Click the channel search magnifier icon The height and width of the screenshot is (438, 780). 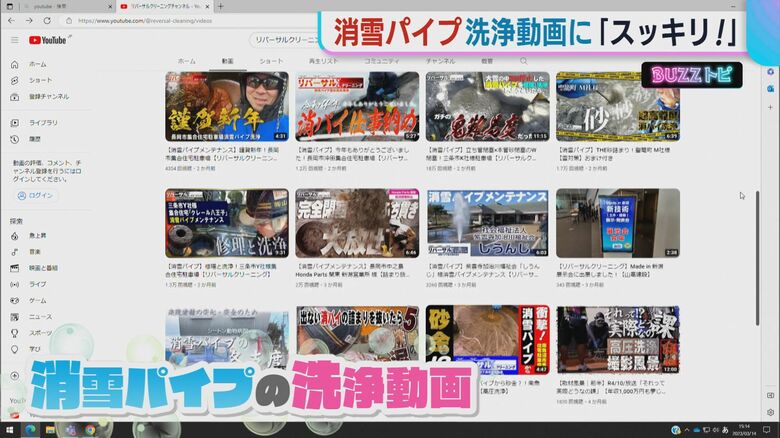(523, 61)
